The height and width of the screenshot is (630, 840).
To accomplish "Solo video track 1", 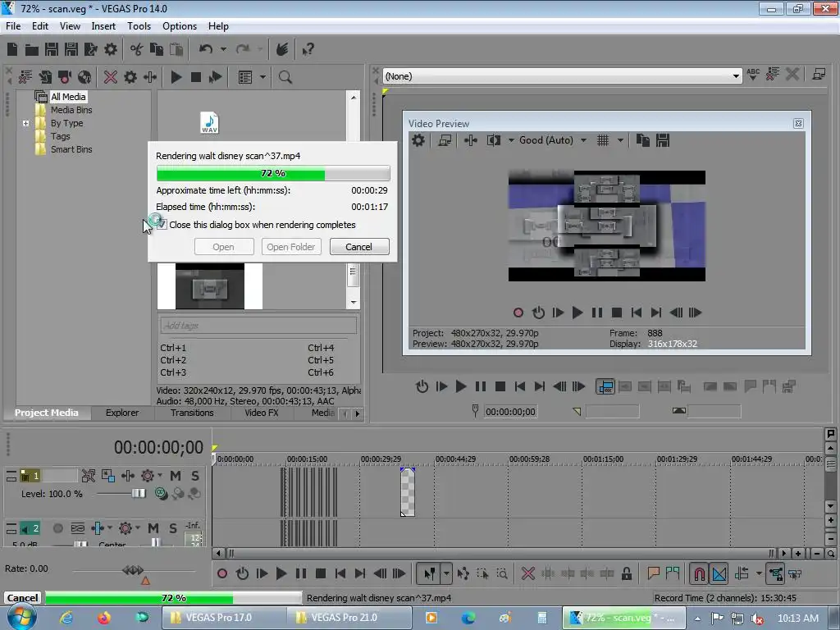I will (195, 476).
